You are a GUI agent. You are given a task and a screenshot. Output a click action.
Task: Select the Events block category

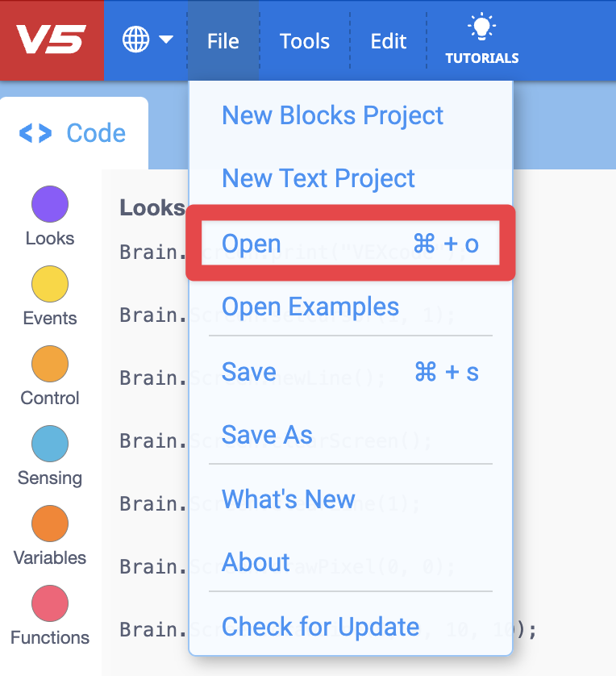tap(49, 284)
